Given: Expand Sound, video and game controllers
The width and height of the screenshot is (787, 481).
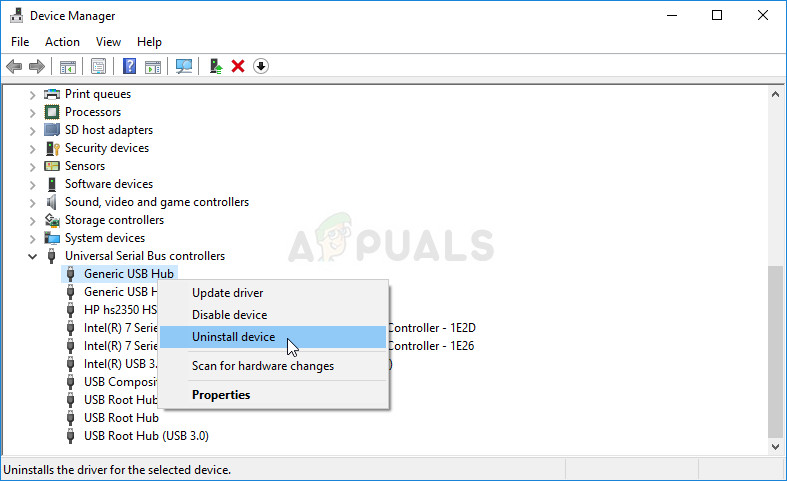Looking at the screenshot, I should tap(33, 203).
